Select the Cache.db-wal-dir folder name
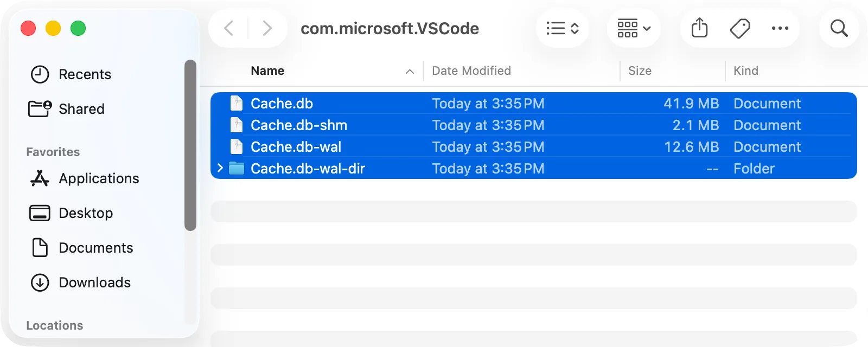Screen dimensions: 868x347 (308, 169)
